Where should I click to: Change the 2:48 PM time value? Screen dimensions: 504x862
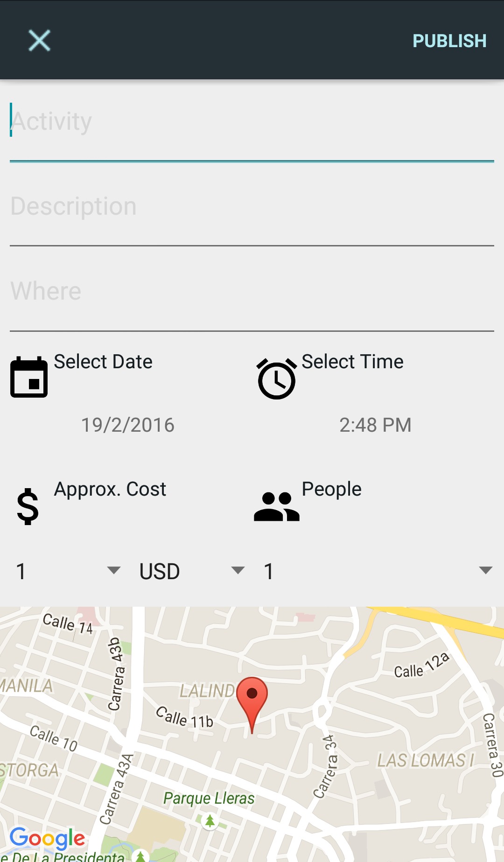click(x=375, y=425)
